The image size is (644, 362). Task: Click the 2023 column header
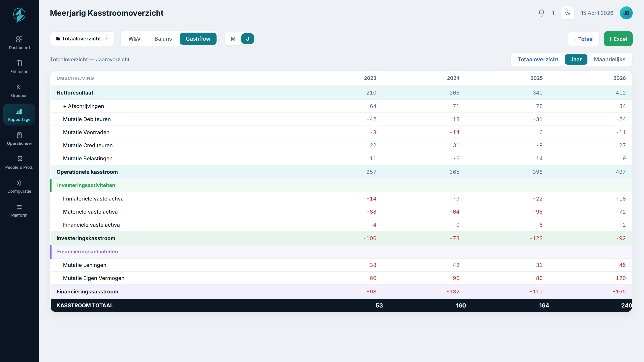point(370,78)
